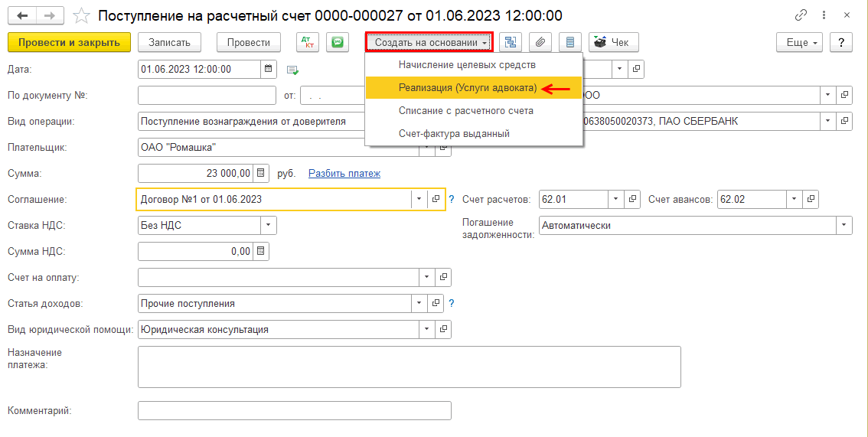Select Списание с расчетного счета option
868x437 pixels.
(x=465, y=110)
